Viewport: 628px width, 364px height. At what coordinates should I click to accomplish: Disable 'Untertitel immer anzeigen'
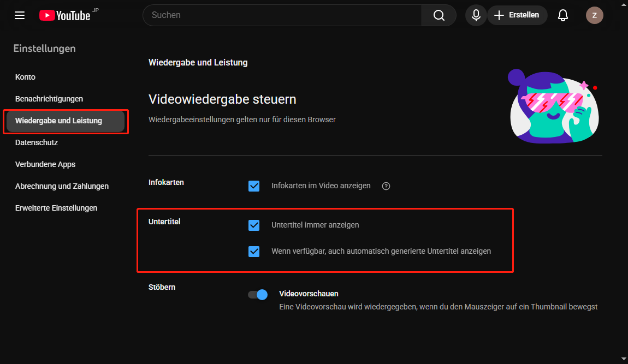point(254,225)
